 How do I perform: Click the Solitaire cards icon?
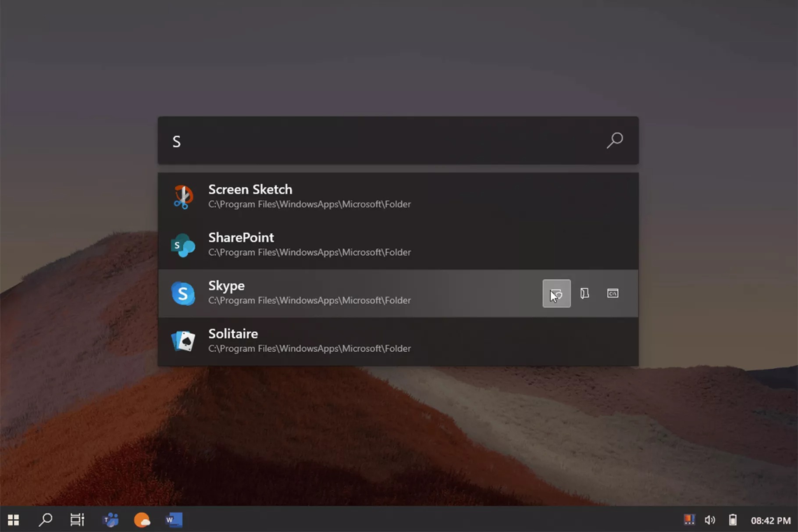point(183,341)
